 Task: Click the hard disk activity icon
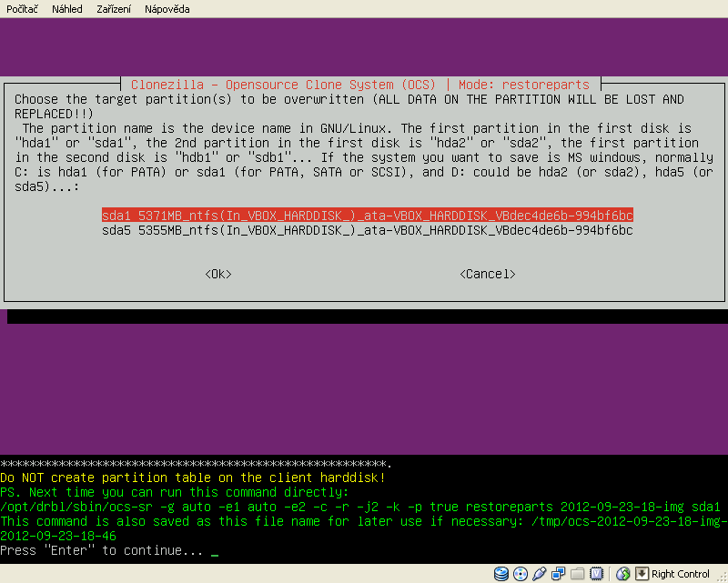(x=501, y=574)
